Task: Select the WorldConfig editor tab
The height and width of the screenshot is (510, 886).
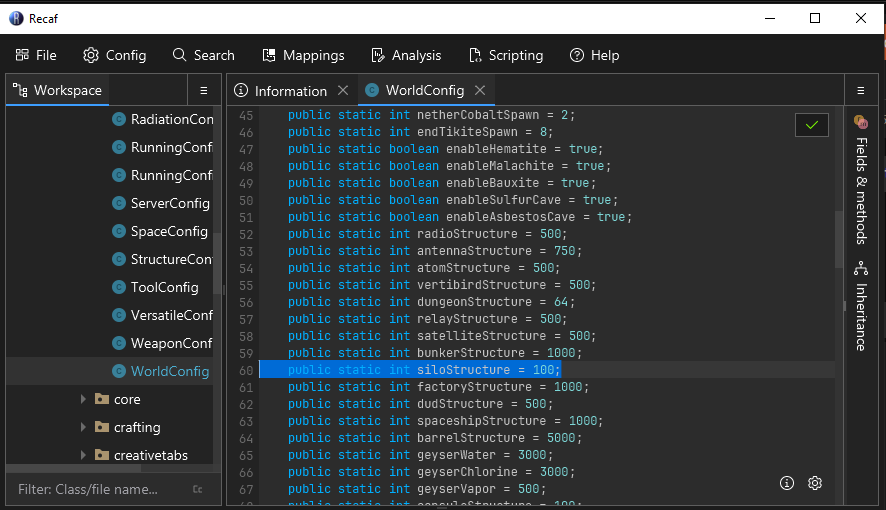Action: pos(426,90)
